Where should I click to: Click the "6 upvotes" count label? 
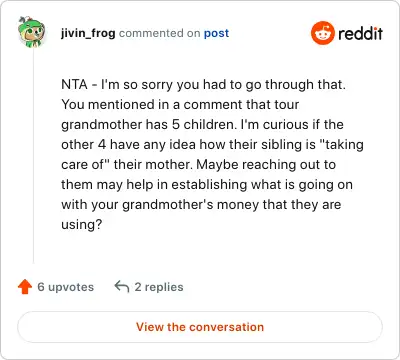66,287
